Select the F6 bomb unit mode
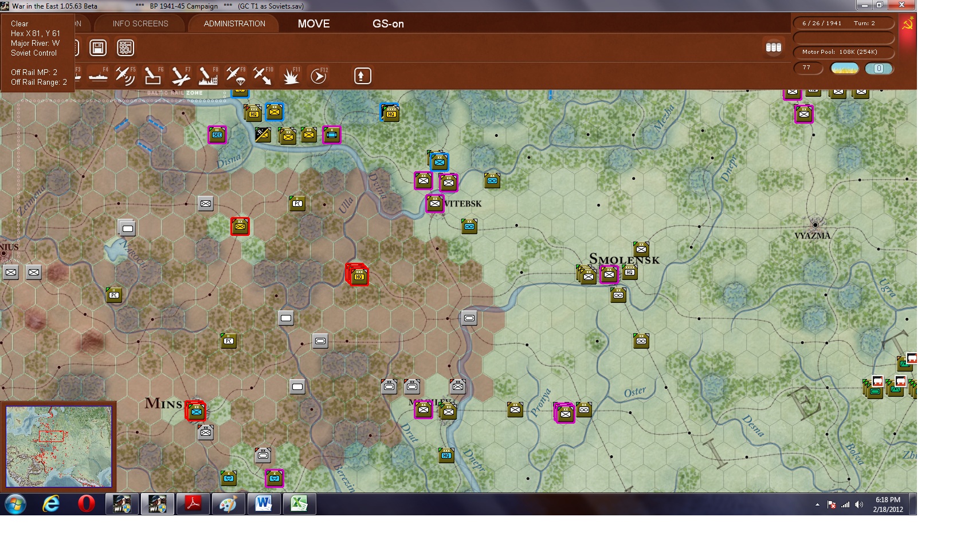Screen dimensions: 980x552 152,76
